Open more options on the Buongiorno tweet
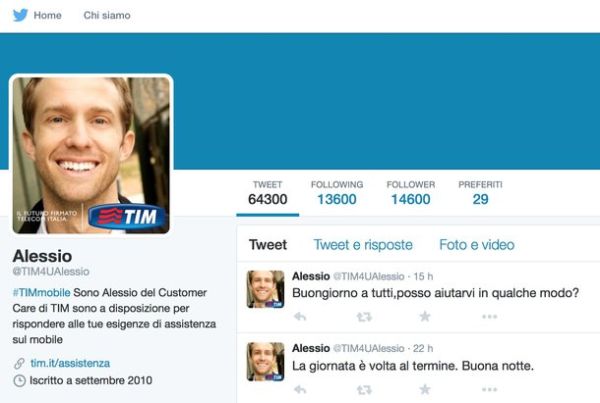The image size is (600, 403). [489, 317]
